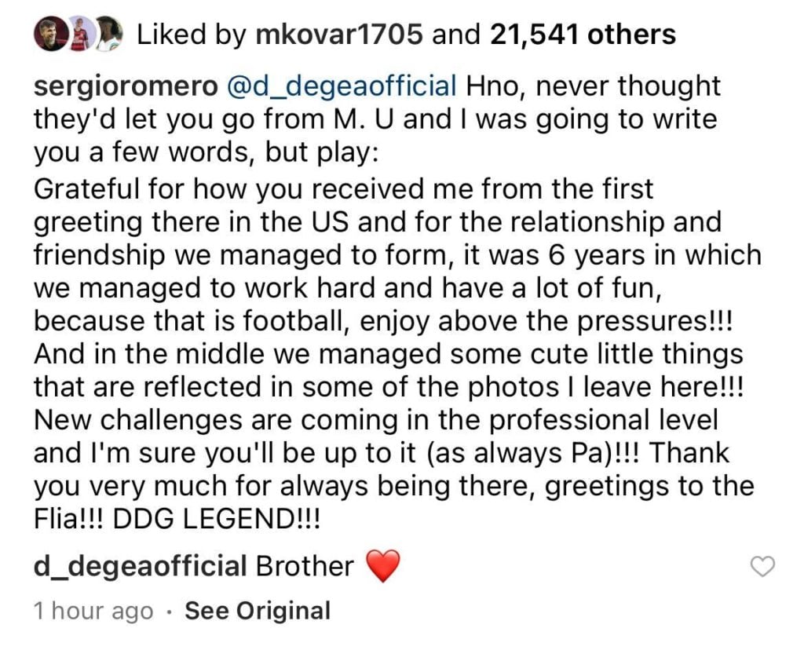Select the Brother comment text
This screenshot has width=804, height=672.
click(305, 566)
